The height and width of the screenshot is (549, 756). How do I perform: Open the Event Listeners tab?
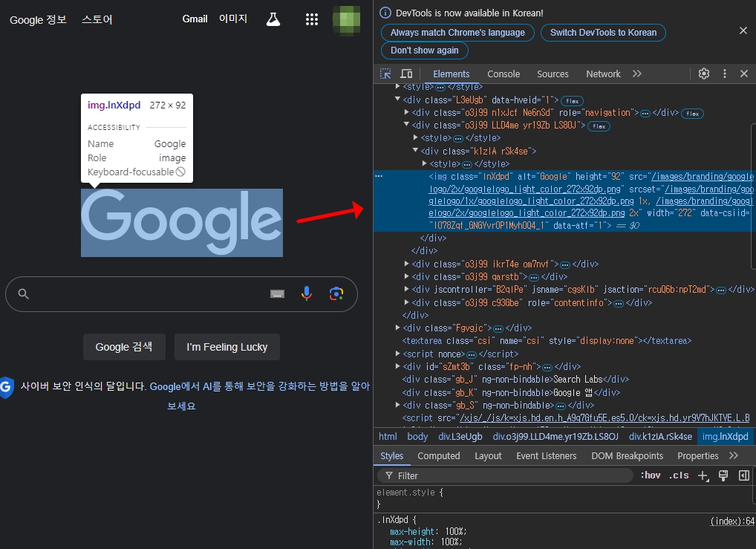[x=547, y=456]
